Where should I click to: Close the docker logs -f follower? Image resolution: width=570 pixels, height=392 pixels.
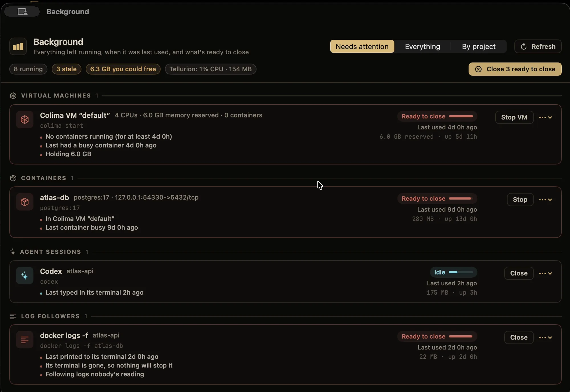click(519, 338)
